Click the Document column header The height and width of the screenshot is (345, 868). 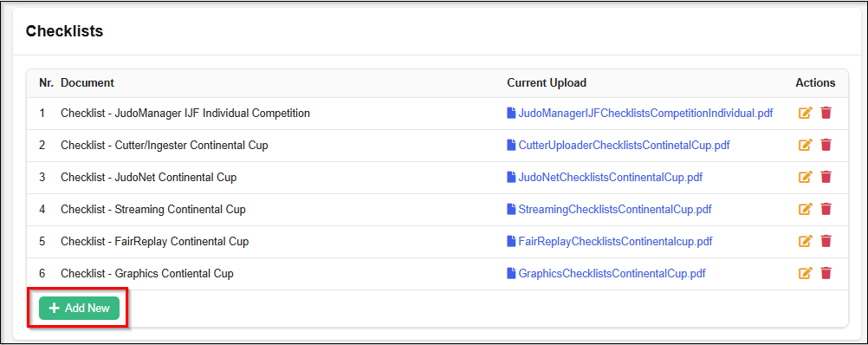(x=87, y=83)
